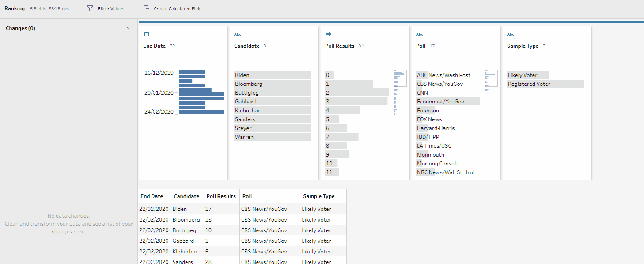
Task: Open Create Calculated Field dialog
Action: click(179, 9)
